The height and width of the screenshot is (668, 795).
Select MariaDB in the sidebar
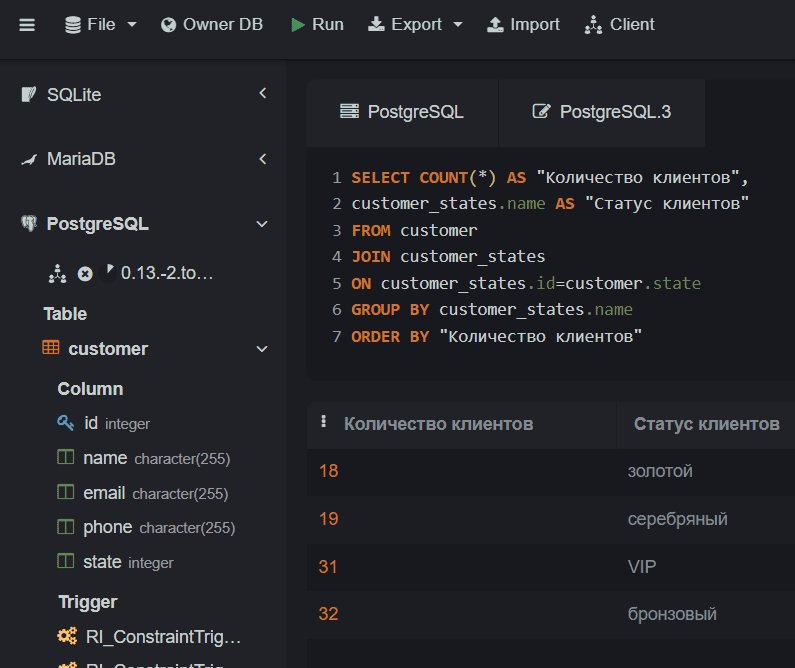tap(81, 159)
